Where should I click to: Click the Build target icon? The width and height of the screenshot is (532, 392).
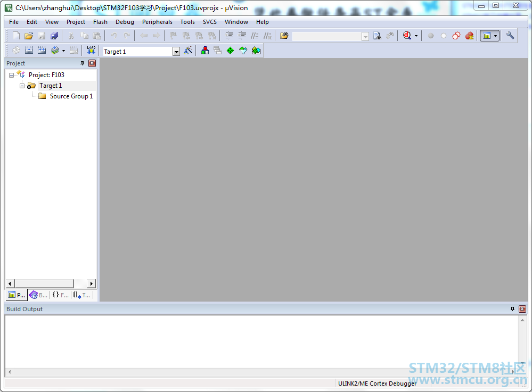(29, 51)
